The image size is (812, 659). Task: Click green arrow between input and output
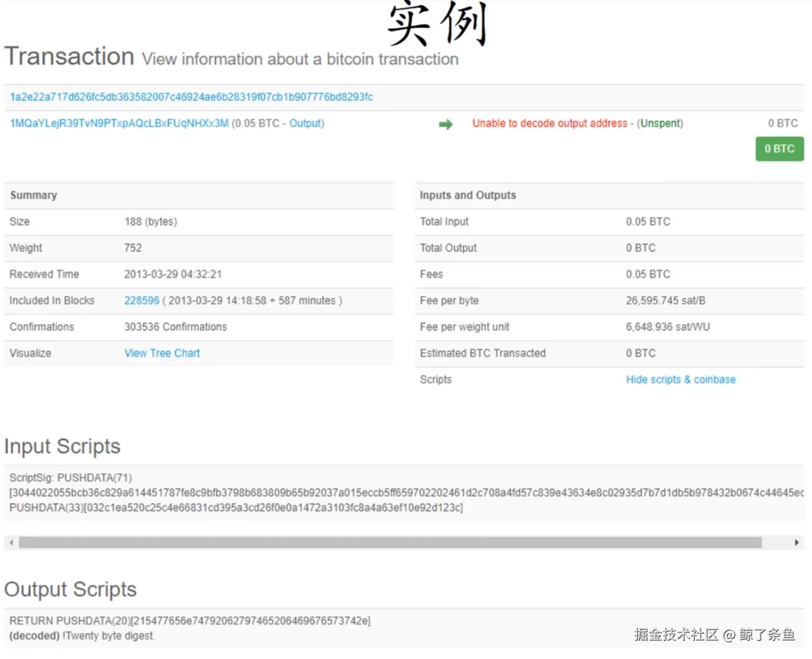click(445, 124)
